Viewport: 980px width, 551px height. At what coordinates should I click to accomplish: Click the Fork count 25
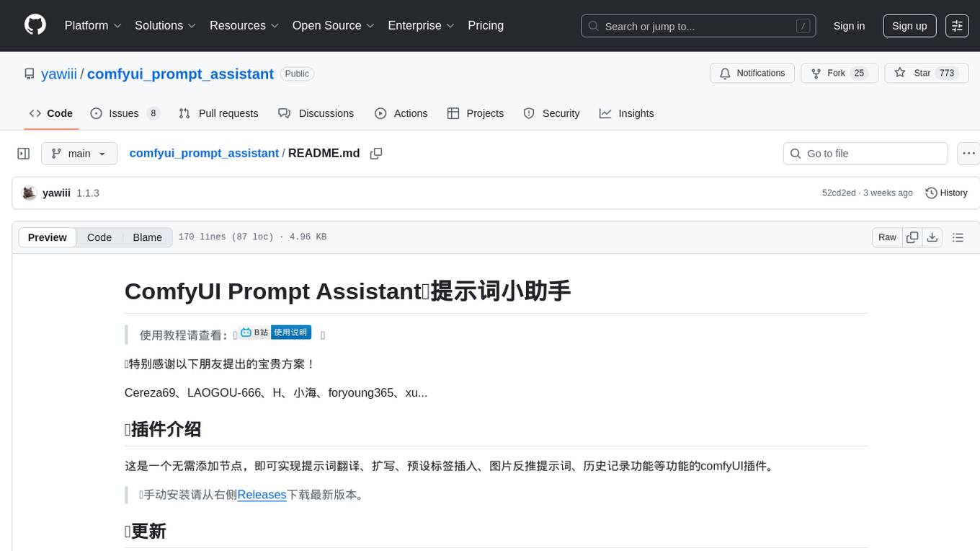coord(859,74)
